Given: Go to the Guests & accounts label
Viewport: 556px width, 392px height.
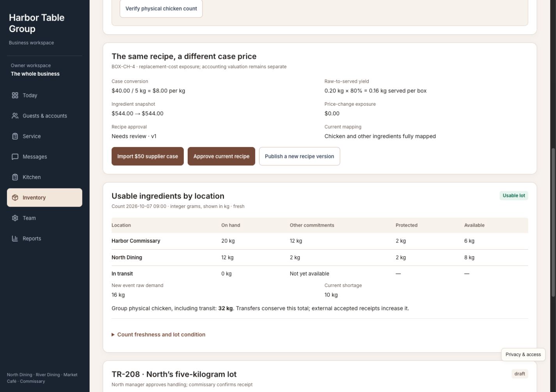Looking at the screenshot, I should coord(45,116).
